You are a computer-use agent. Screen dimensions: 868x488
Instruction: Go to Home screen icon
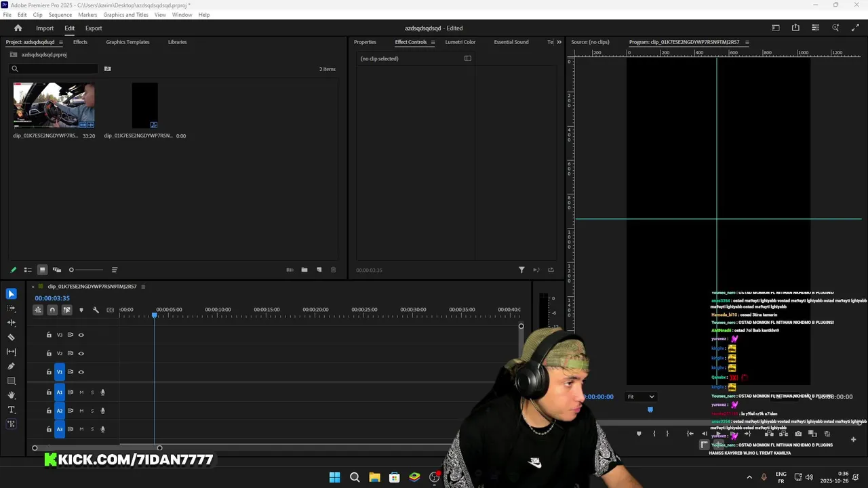point(18,28)
